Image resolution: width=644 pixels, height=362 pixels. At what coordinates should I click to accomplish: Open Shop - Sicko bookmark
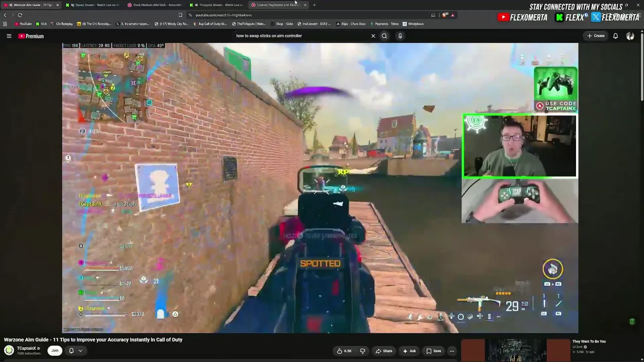point(282,24)
